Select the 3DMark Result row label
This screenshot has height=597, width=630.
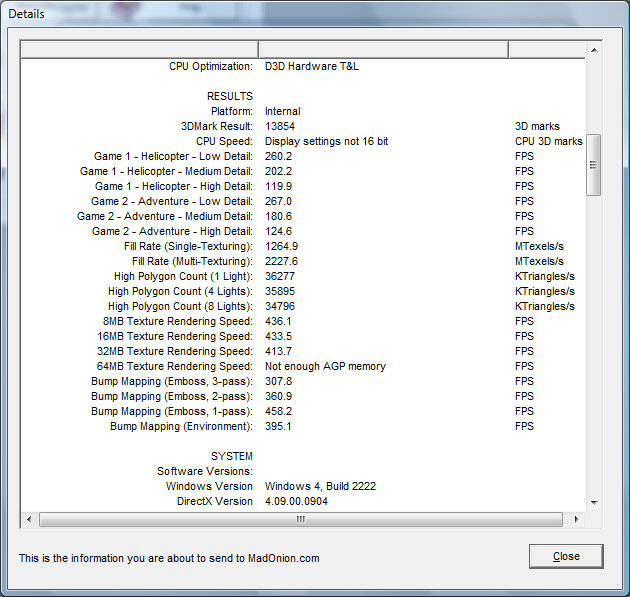217,127
